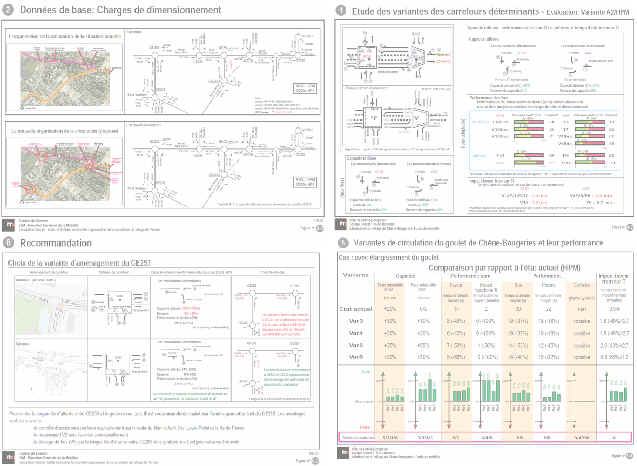Click the 'Choix de la variante d'aménagement du CE257' heading
The width and height of the screenshot is (637, 466).
click(x=79, y=263)
